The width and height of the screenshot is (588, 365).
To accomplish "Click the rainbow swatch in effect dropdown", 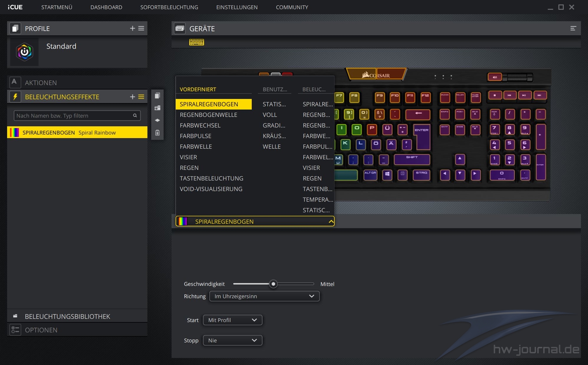I will 183,221.
